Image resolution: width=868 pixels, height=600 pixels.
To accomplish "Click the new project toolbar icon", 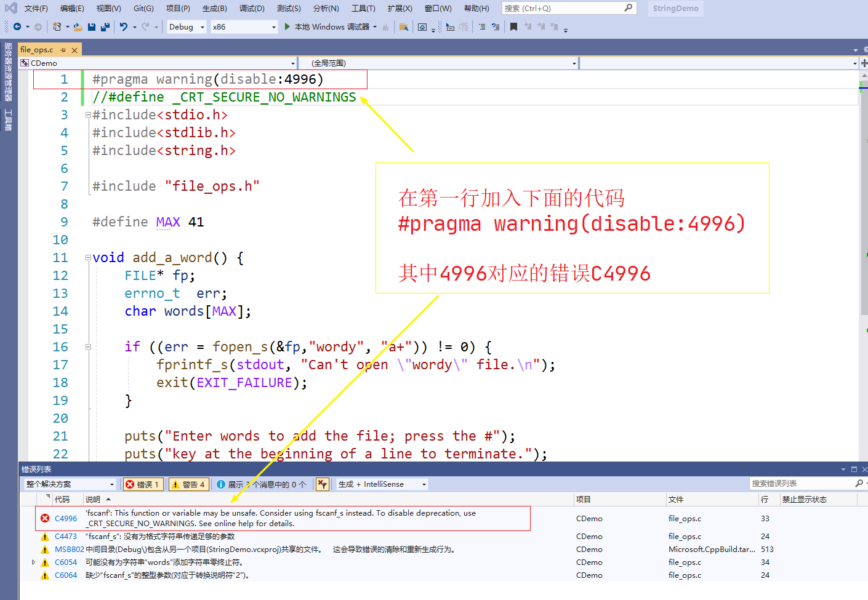I will (57, 26).
